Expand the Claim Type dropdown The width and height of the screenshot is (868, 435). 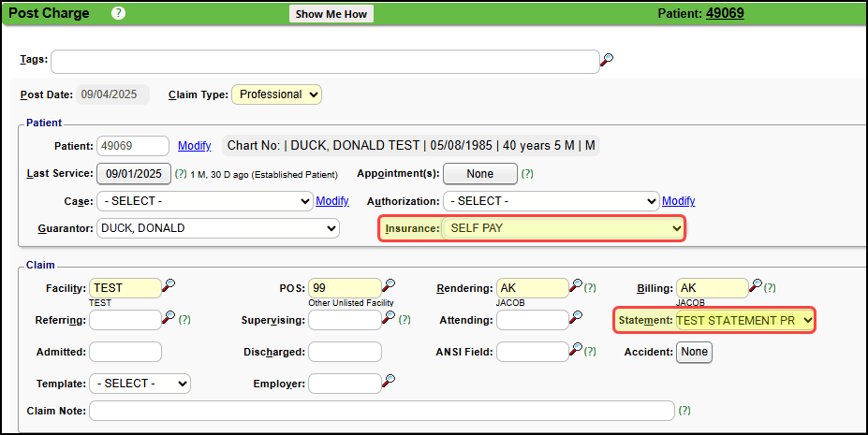pos(276,94)
